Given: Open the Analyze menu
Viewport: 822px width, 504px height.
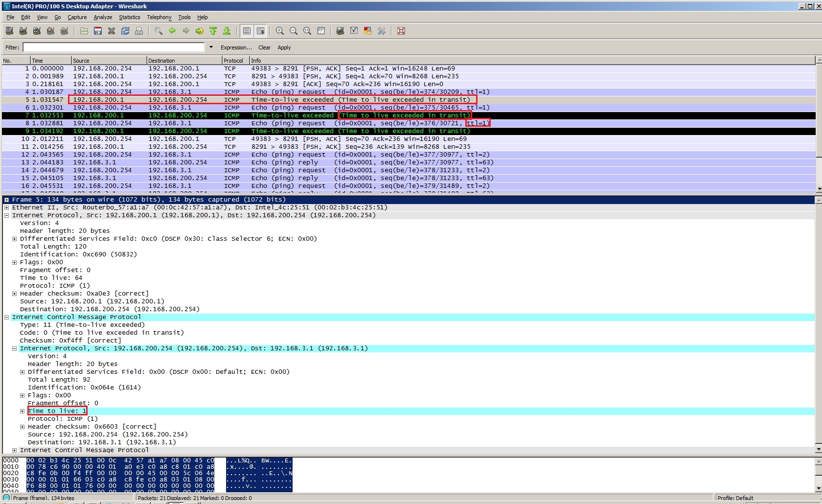Looking at the screenshot, I should pyautogui.click(x=103, y=17).
